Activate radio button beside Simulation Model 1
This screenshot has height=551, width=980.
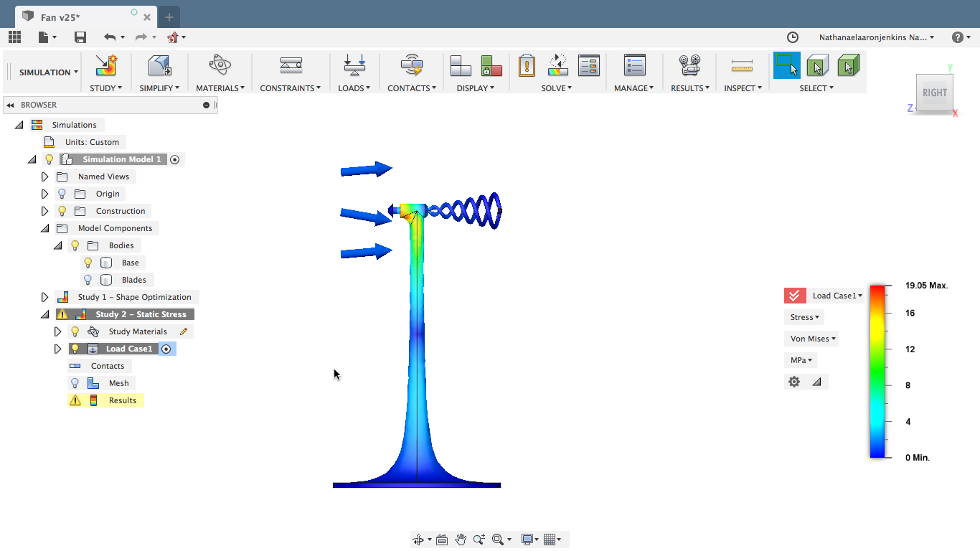point(175,159)
